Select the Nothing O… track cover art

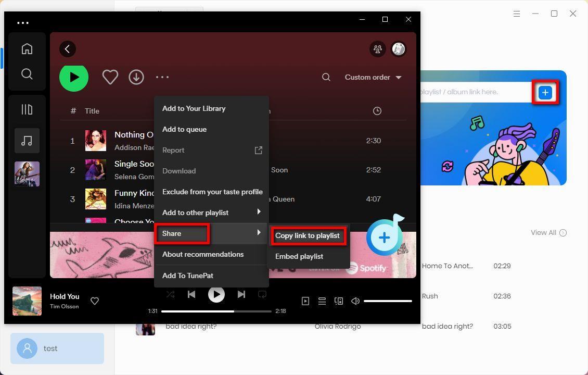pos(96,141)
